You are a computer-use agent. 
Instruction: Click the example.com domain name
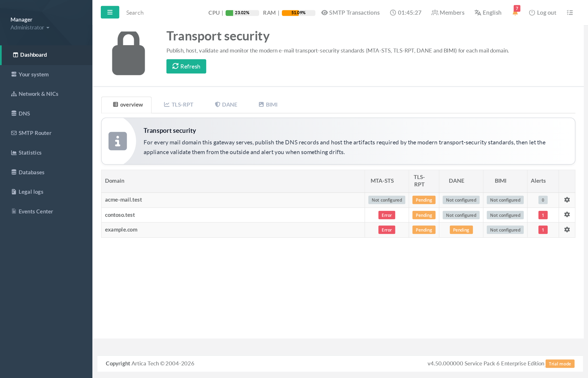pos(121,230)
